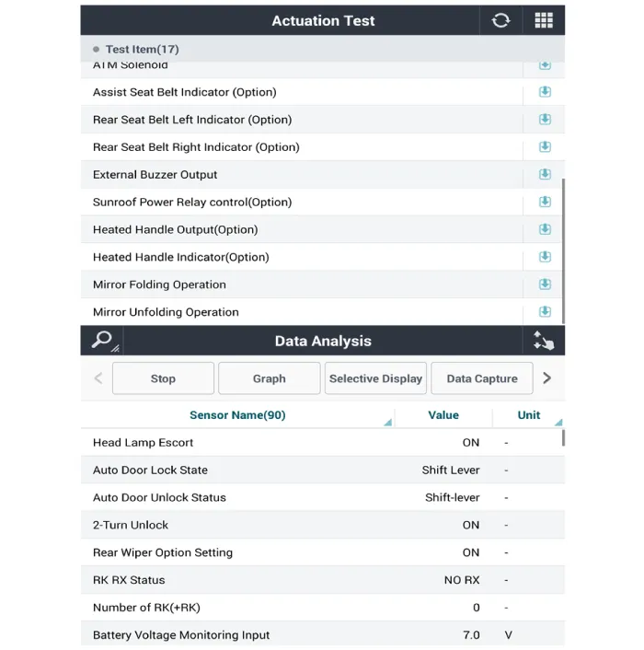Click download icon for External Buzzer Output
644x650 pixels.
tap(545, 174)
